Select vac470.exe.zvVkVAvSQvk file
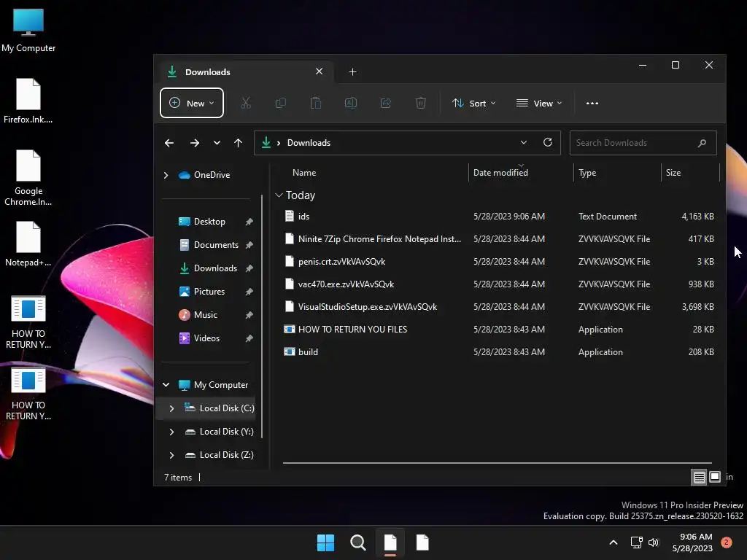The image size is (747, 560). [x=499, y=284]
